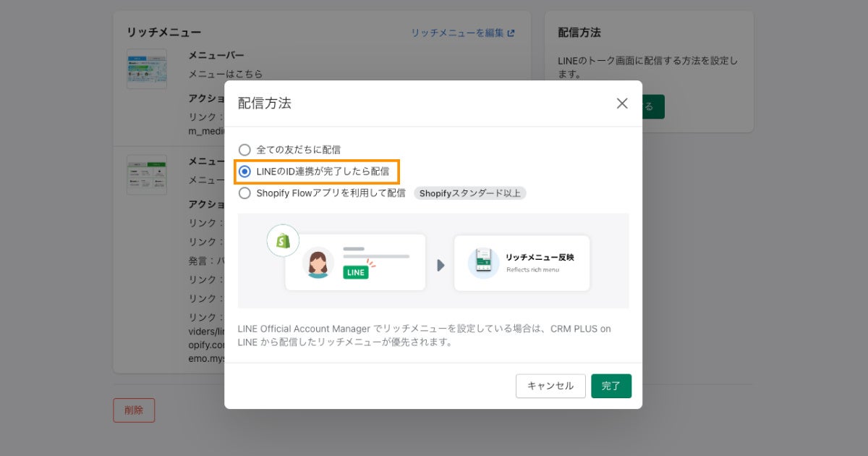The width and height of the screenshot is (868, 456).
Task: Click the メニューバー rich menu thumbnail
Action: 147,69
